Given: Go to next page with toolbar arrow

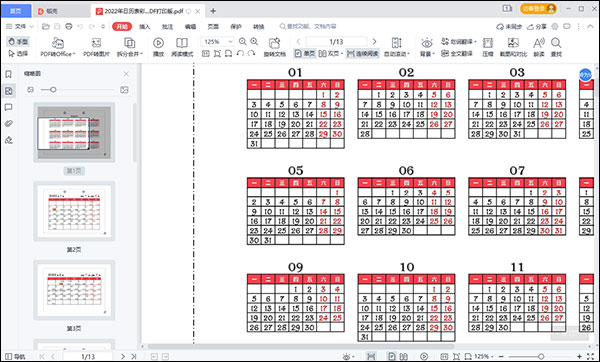Looking at the screenshot, I should (x=374, y=41).
